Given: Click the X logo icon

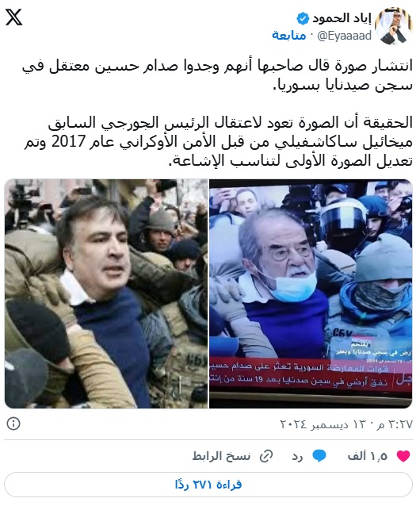Looking at the screenshot, I should (x=13, y=17).
